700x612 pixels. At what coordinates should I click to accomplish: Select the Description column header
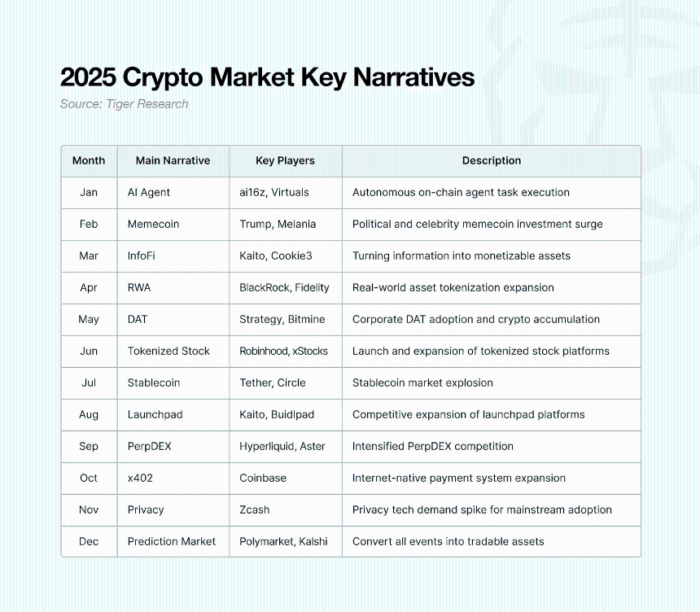[x=492, y=160]
